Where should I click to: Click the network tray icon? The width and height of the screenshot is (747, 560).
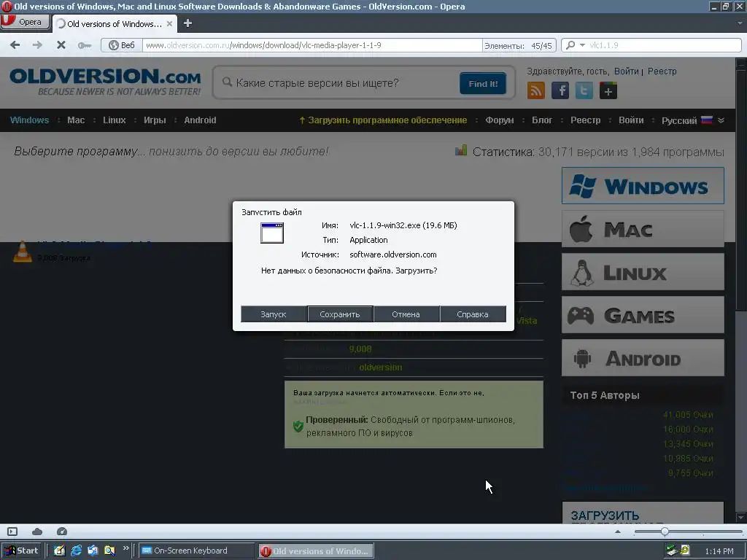(x=672, y=551)
